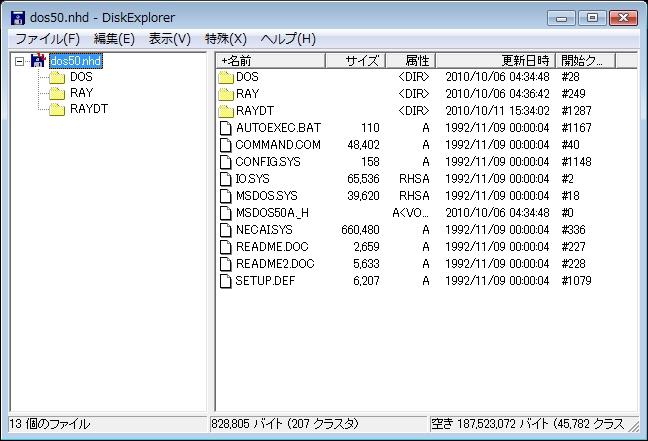
Task: Select the AUTOEXEC.BAT file name
Action: [x=278, y=128]
